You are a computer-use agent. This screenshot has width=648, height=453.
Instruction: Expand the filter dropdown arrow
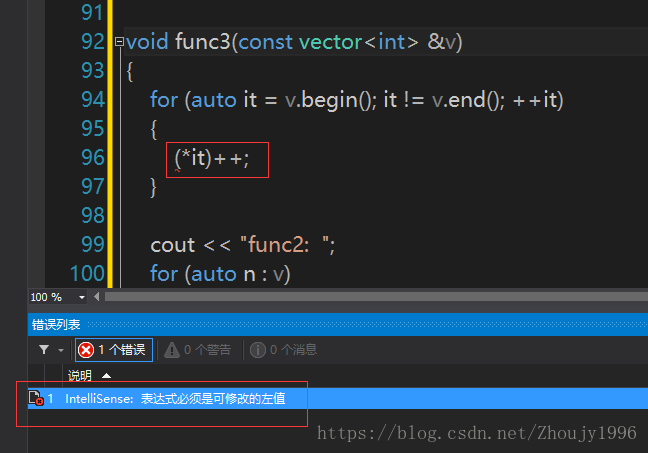pos(61,350)
